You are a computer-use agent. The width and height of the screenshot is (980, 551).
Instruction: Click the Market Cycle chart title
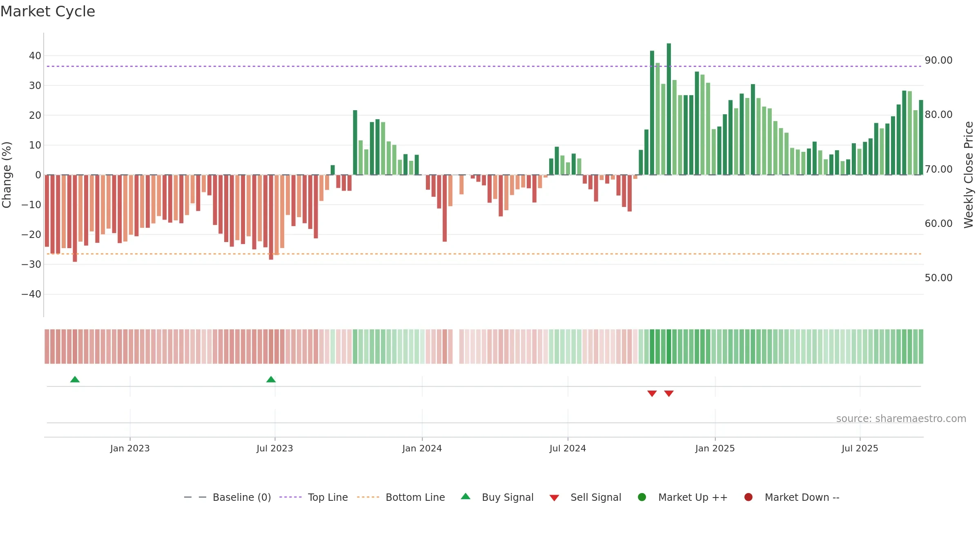pyautogui.click(x=48, y=11)
